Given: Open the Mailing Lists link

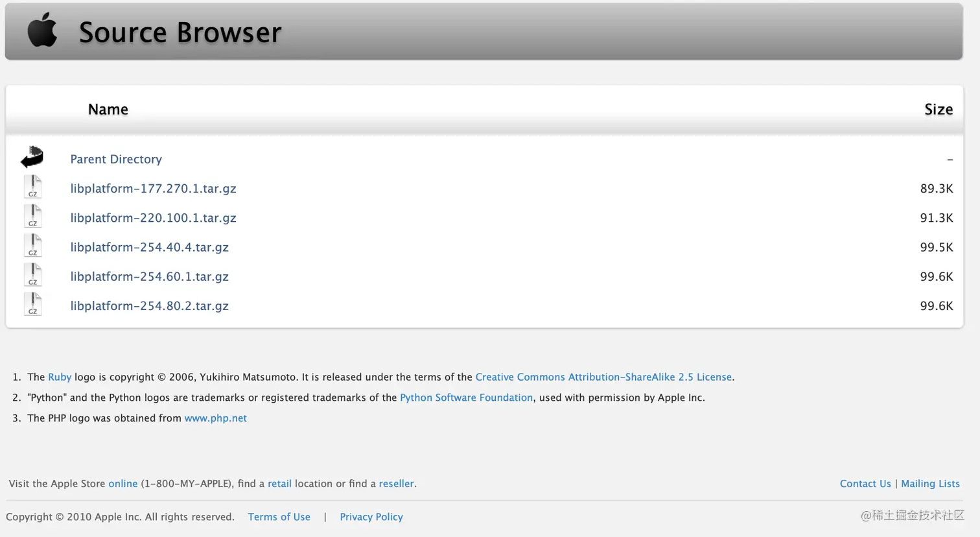Looking at the screenshot, I should click(x=930, y=484).
